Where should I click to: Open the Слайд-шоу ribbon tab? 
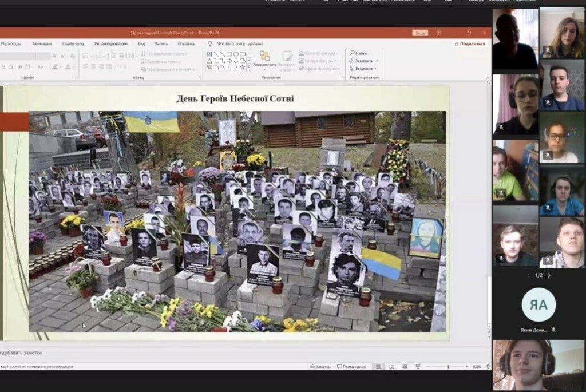point(73,43)
